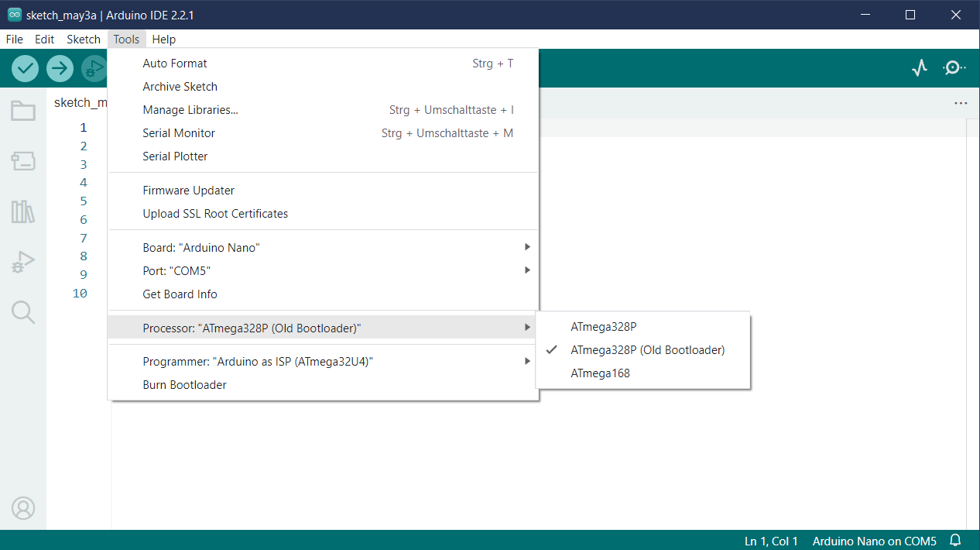Click Arduino Nano on COM5 status text
The width and height of the screenshot is (980, 550).
coord(875,541)
